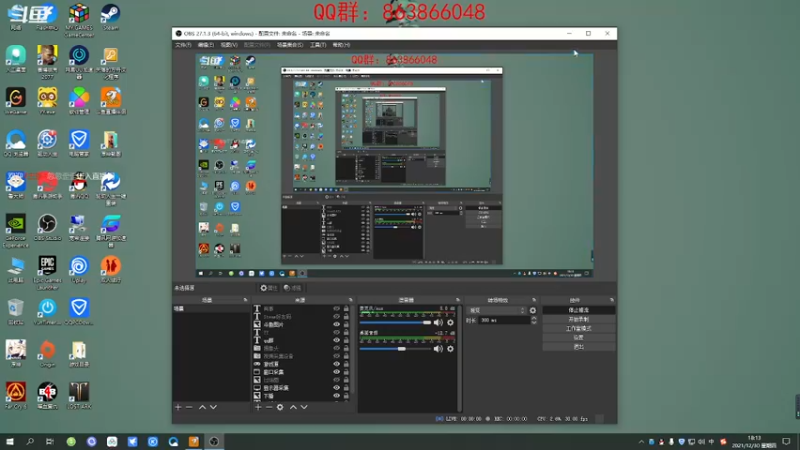Pop out the Audio Mixer dock via its header icon

(458, 300)
